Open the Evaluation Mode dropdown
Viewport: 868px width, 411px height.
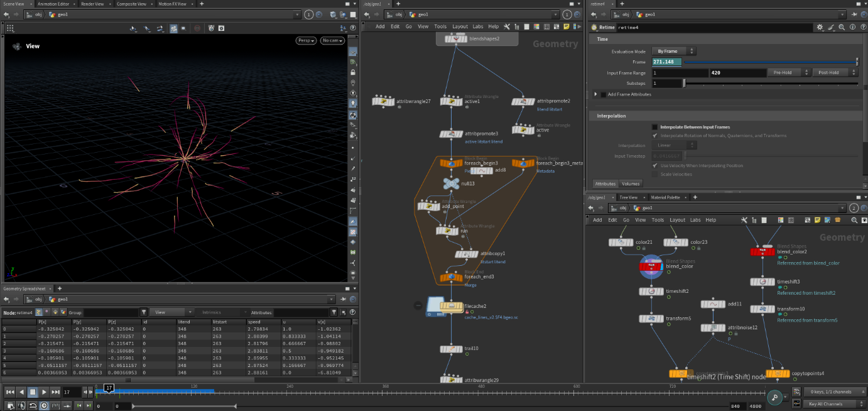click(674, 52)
